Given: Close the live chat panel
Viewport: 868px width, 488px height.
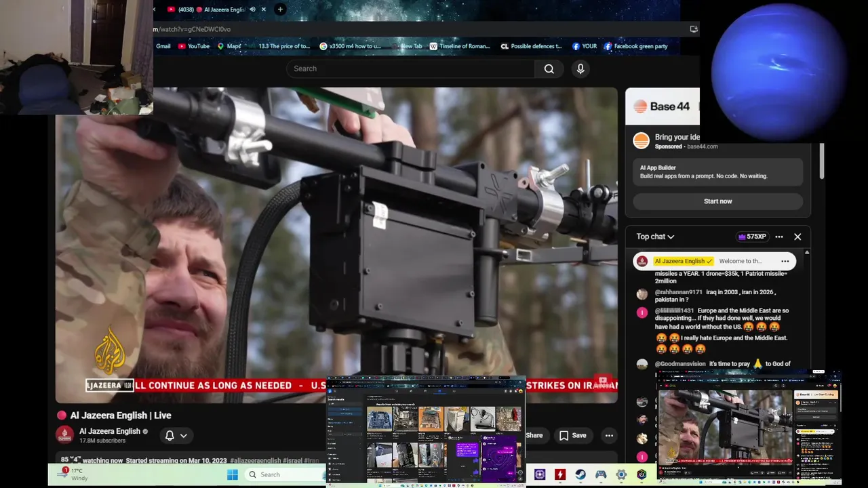Looking at the screenshot, I should (x=797, y=237).
